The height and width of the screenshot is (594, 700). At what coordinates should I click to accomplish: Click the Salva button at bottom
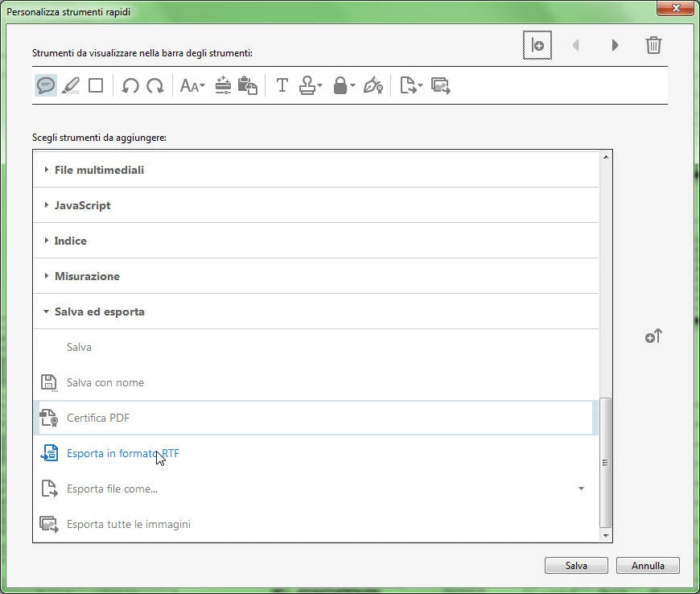tap(576, 565)
